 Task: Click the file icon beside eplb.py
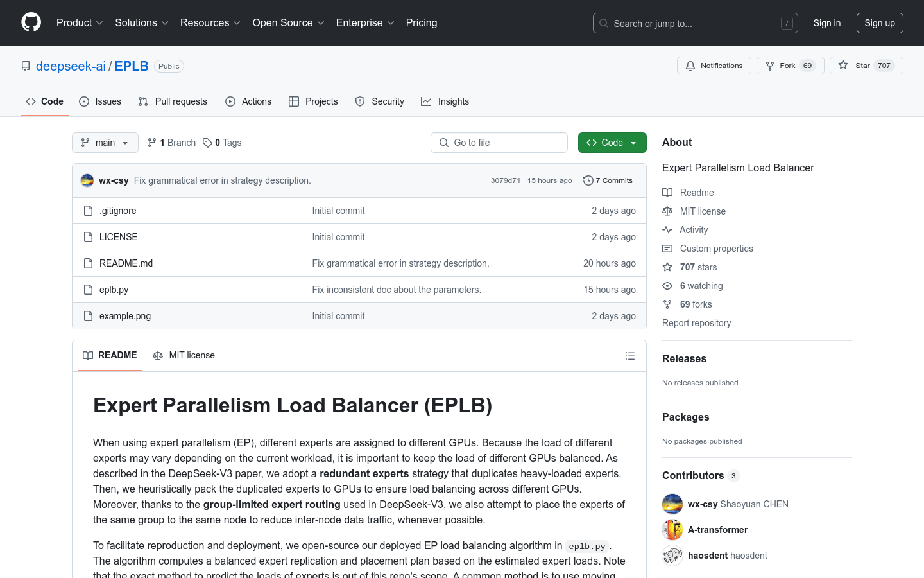[89, 290]
